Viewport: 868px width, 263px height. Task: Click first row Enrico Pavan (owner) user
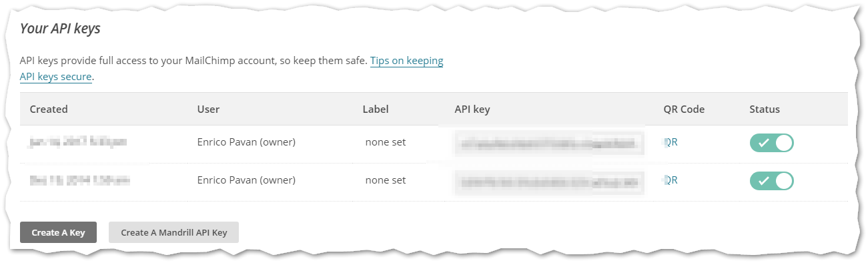pyautogui.click(x=246, y=142)
